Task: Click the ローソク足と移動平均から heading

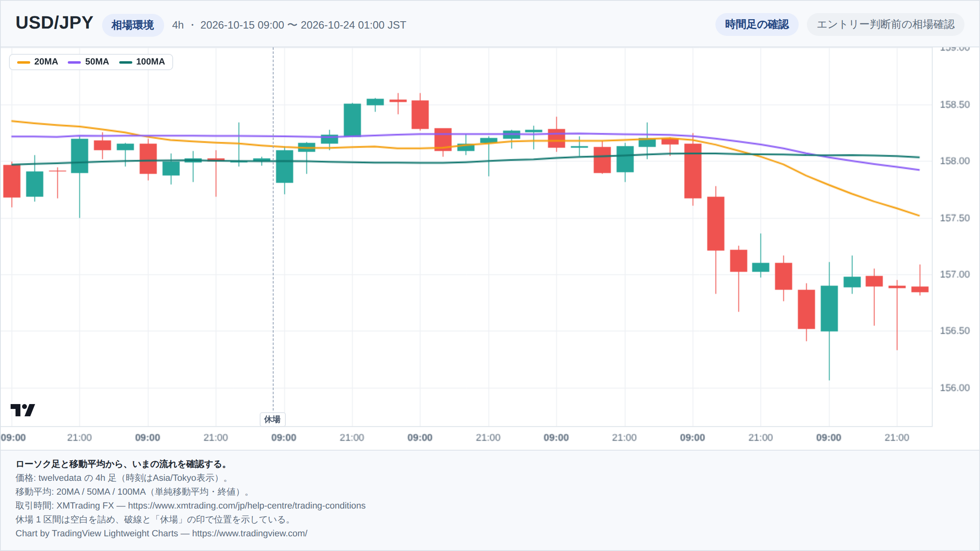Action: point(122,464)
